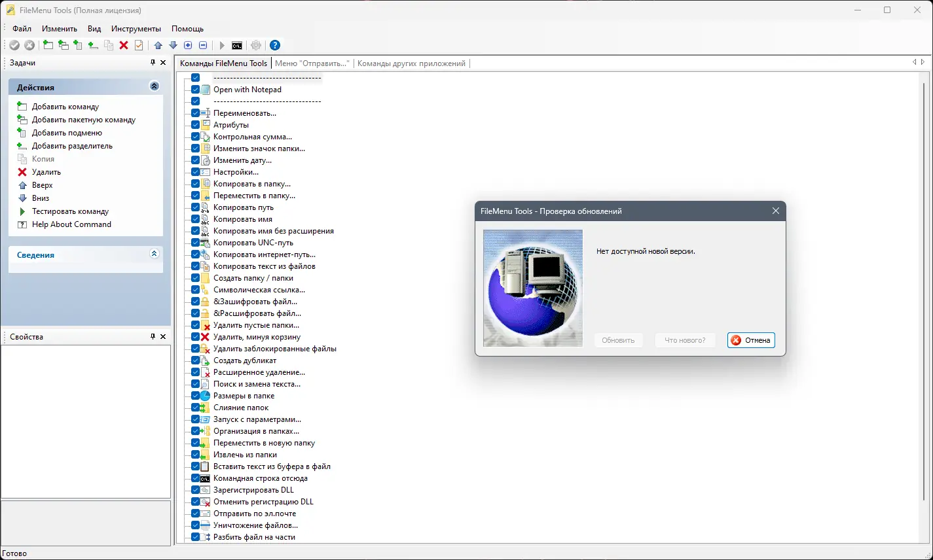The image size is (933, 560).
Task: Uncheck the 'Open with Notepad' checkbox
Action: point(195,90)
